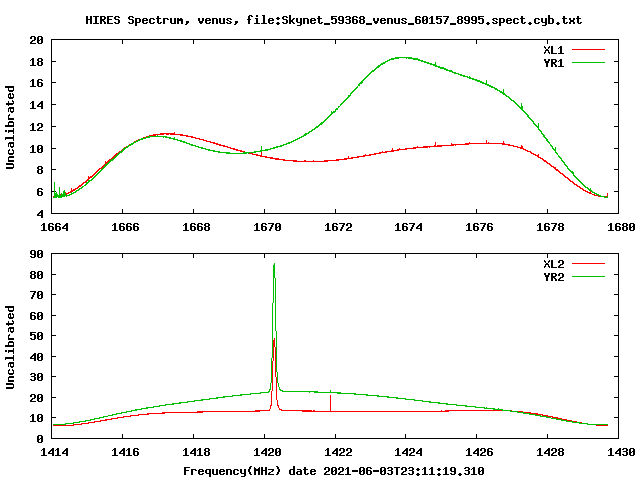
Task: Click the 1672 x-axis tick label
Action: click(338, 227)
